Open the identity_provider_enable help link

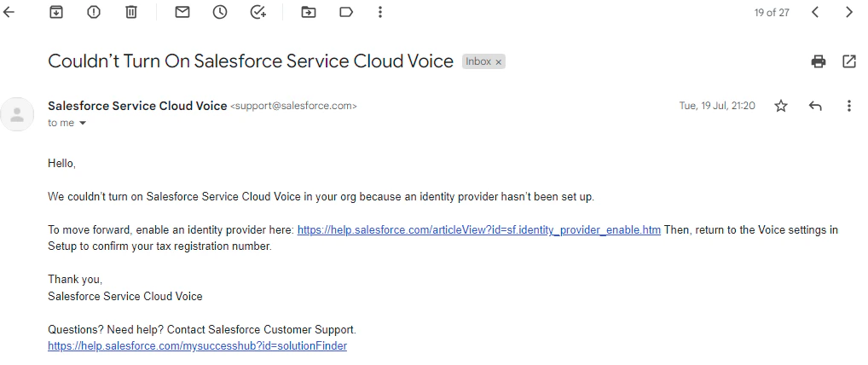[x=478, y=230]
